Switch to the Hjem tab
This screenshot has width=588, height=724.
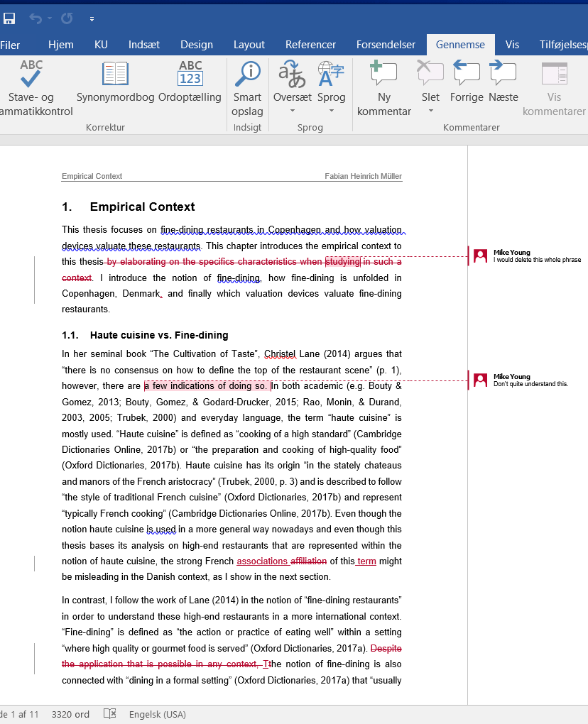61,45
